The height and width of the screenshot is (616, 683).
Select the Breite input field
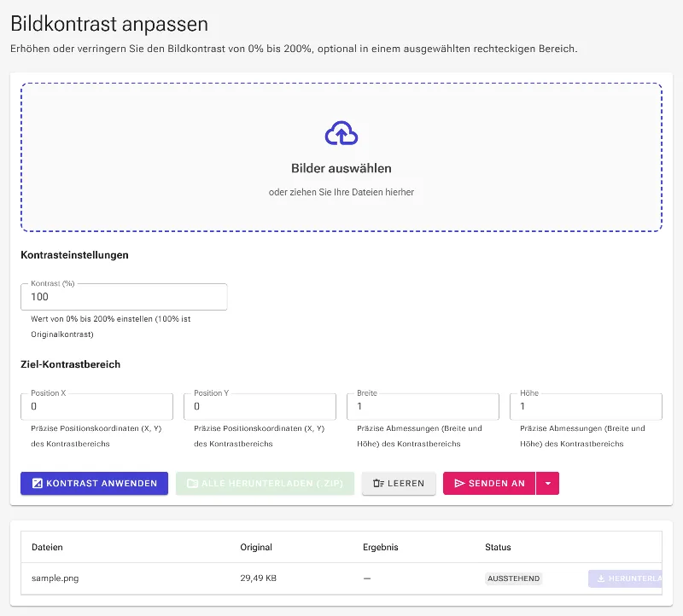click(423, 406)
